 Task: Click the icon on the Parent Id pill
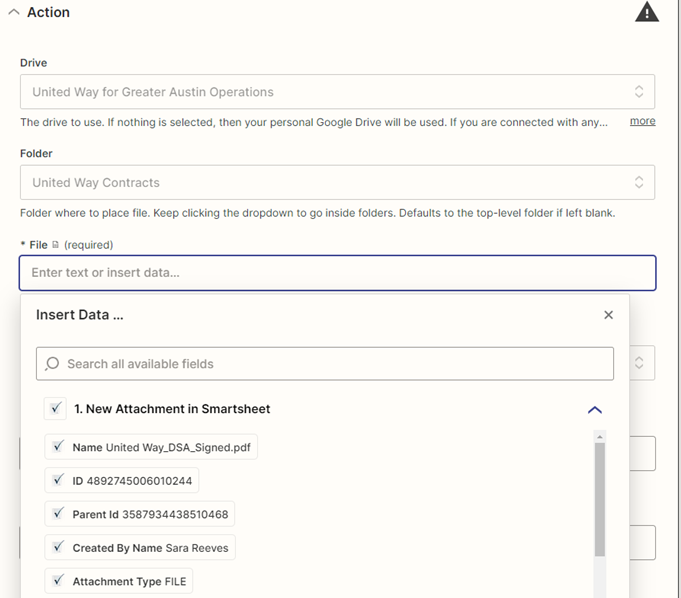pos(58,513)
